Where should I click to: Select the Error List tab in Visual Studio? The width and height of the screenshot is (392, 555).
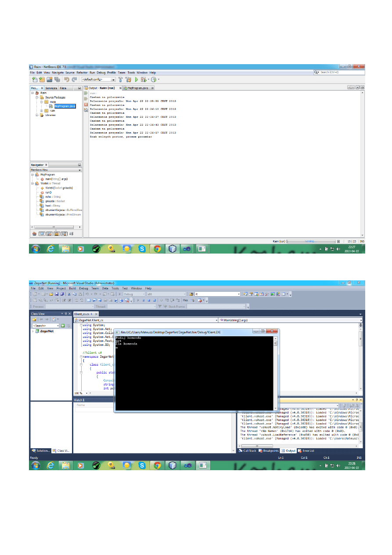click(307, 450)
